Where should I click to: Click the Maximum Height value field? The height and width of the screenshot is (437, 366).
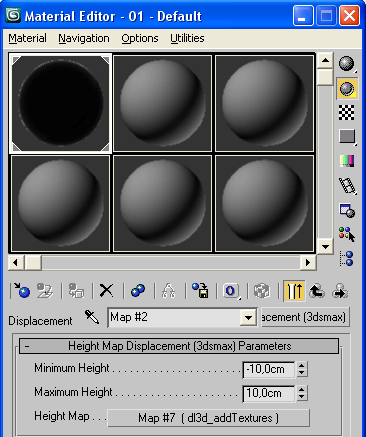click(269, 393)
